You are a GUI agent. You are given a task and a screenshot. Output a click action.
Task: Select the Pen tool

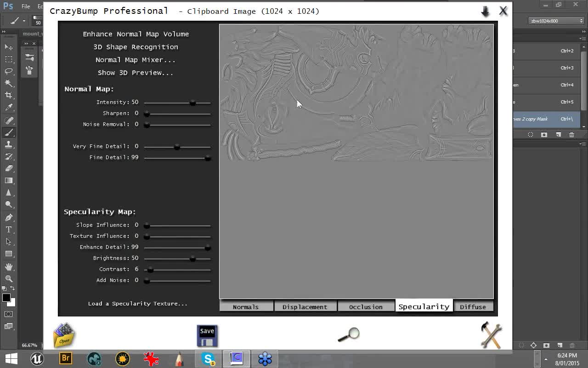(9, 218)
